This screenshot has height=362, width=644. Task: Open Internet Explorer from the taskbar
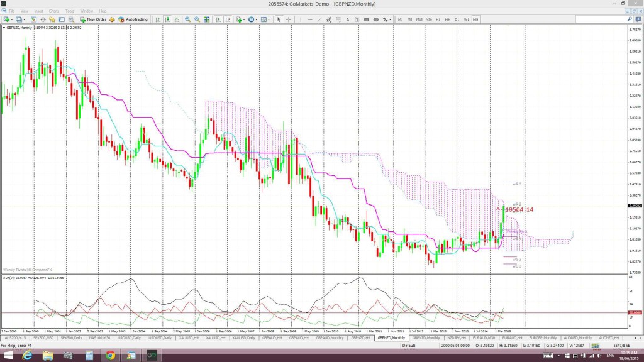(x=27, y=356)
